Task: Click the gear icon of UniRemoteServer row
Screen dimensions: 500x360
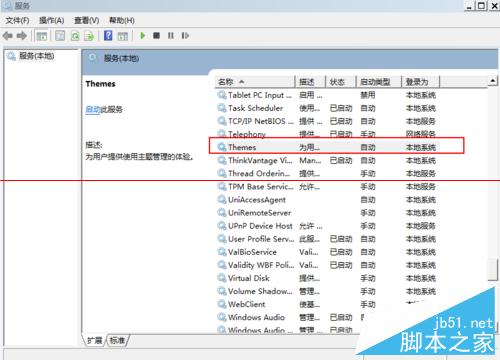Action: (222, 213)
